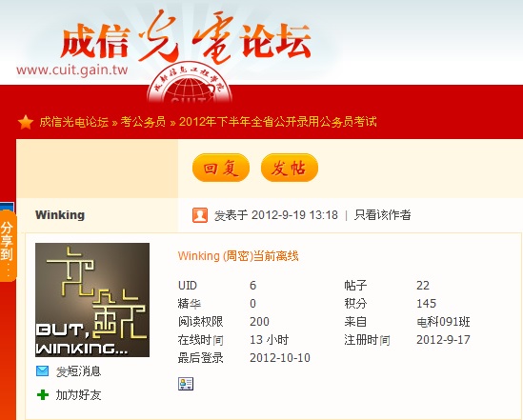Image resolution: width=523 pixels, height=420 pixels.
Task: Click the 发帖 new post button
Action: [290, 168]
